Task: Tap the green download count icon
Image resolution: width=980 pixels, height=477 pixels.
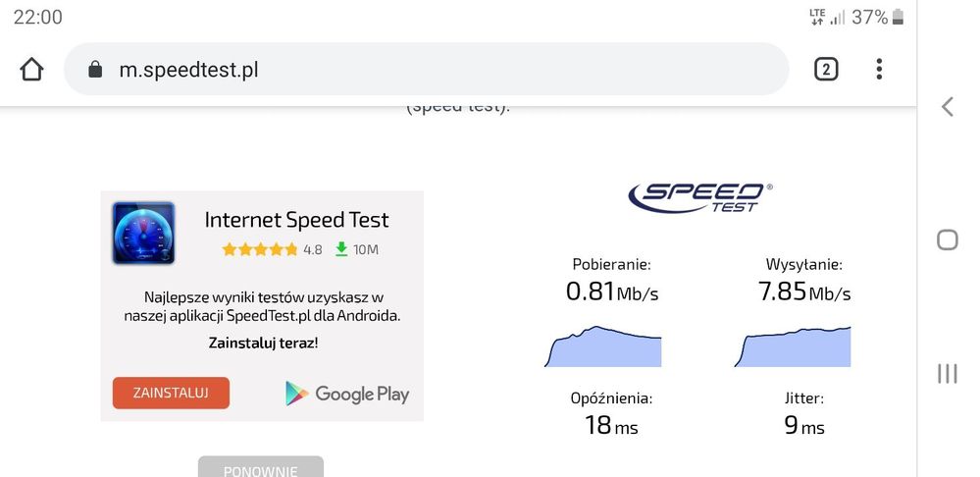Action: (x=341, y=249)
